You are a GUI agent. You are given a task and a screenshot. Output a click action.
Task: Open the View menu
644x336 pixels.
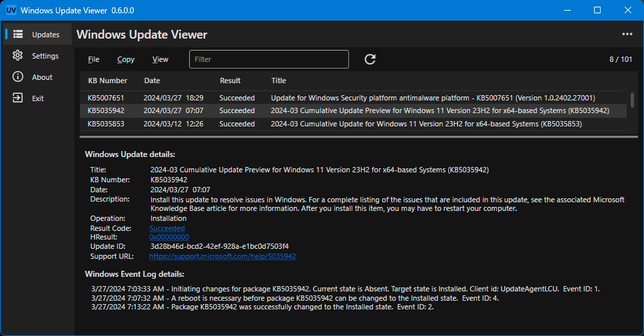[x=160, y=59]
